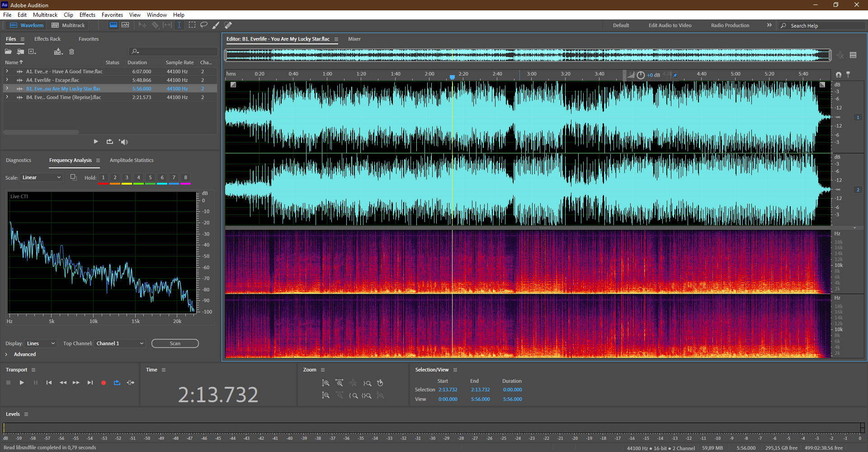Expand A4. Everlife - Escape.flac row

click(7, 80)
